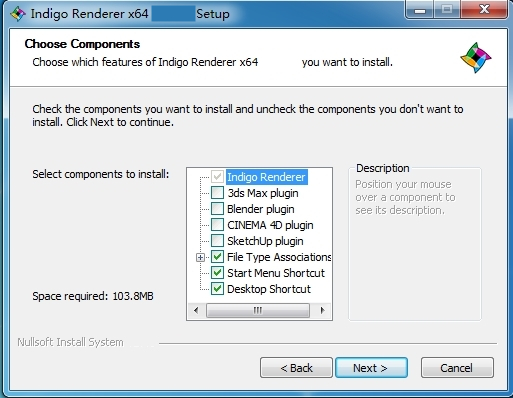Uncheck File Type Associations

pos(217,257)
